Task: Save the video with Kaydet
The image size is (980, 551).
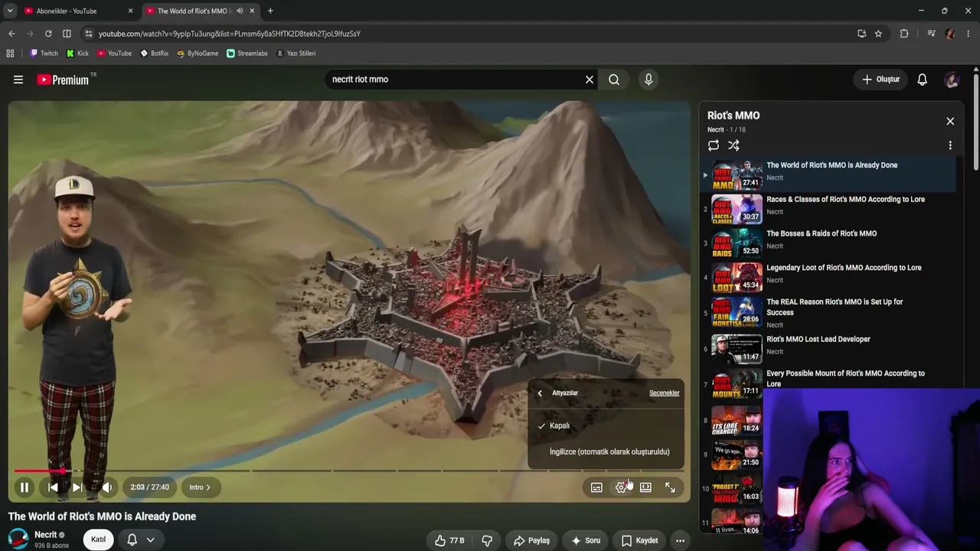Action: point(639,540)
